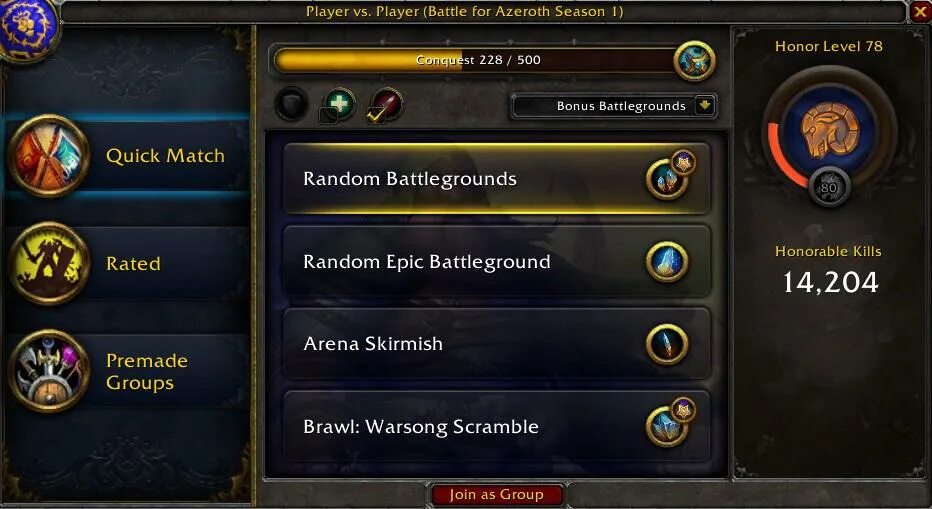Click the Conquest reward chest icon
Screen dimensions: 932x509
694,61
